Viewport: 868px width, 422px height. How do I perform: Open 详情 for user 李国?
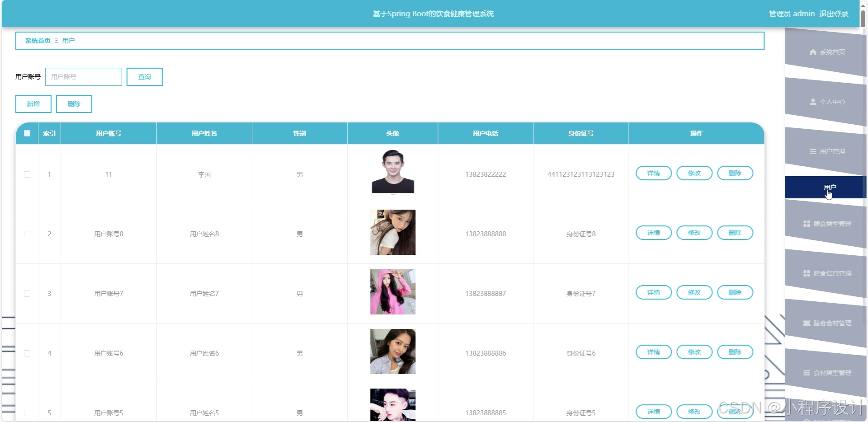pyautogui.click(x=654, y=173)
